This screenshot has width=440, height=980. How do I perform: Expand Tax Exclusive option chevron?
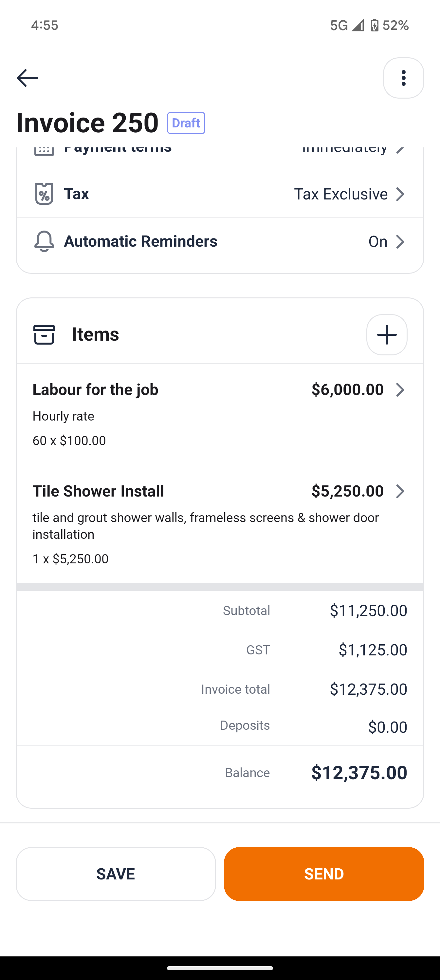click(x=400, y=194)
